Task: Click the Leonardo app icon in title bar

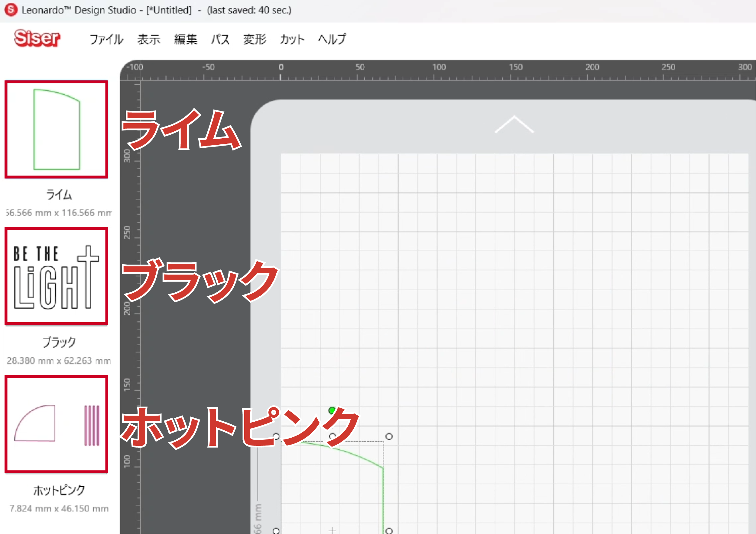Action: [x=11, y=10]
